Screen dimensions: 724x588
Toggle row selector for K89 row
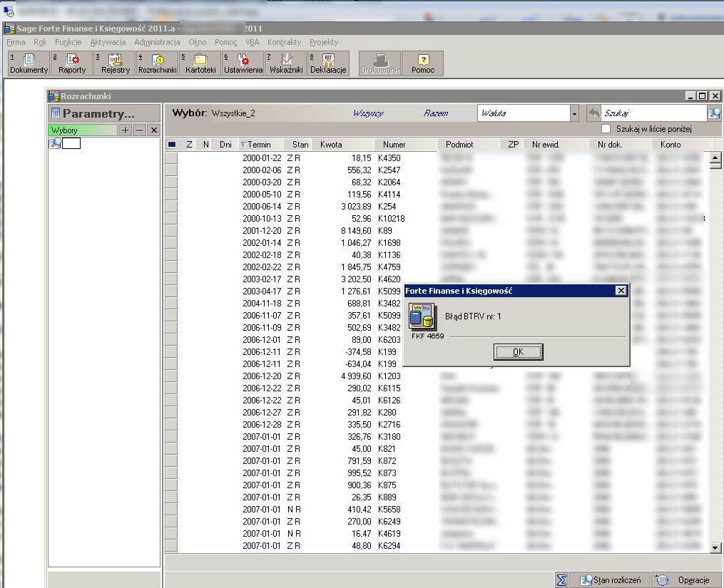tap(171, 231)
